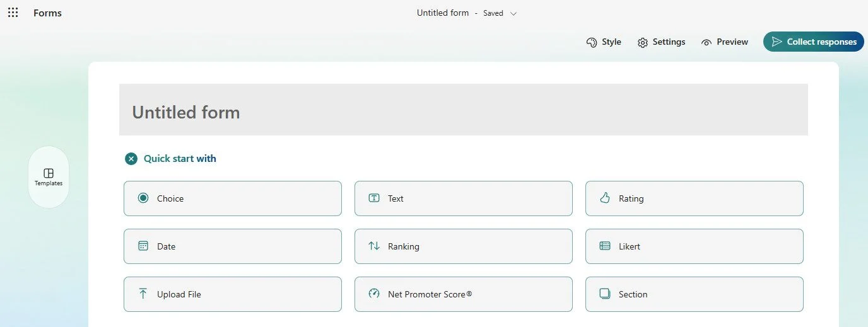This screenshot has width=868, height=327.
Task: Click the Choice radio icon
Action: pos(143,198)
